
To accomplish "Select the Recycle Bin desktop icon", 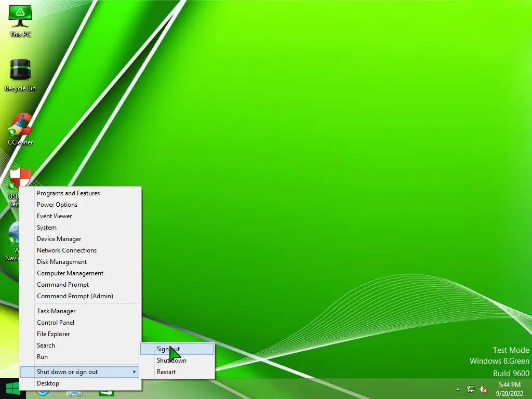I will coord(20,75).
